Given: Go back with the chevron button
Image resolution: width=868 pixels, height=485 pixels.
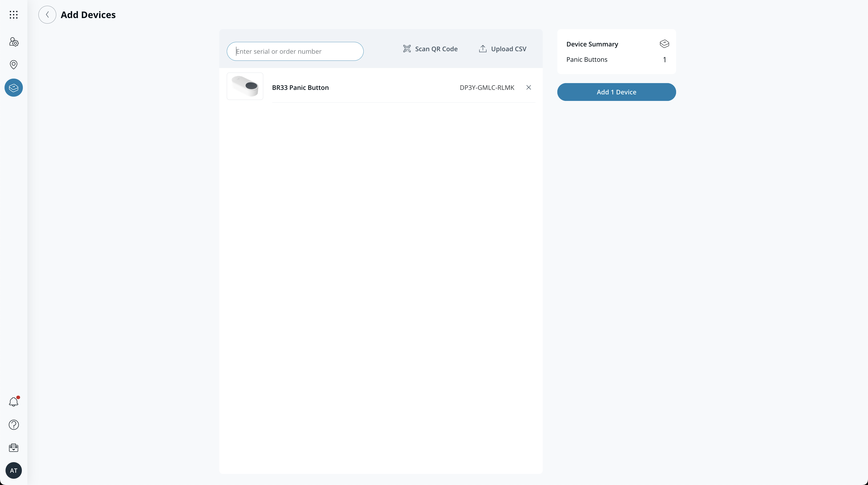Looking at the screenshot, I should click(47, 15).
